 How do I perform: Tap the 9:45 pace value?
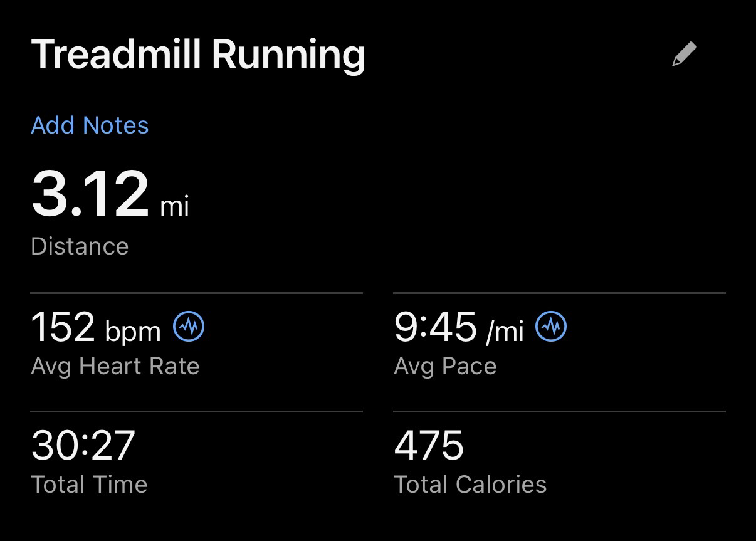click(435, 327)
